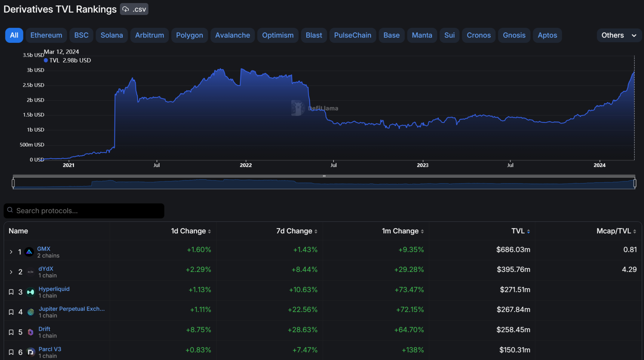Viewport: 644px width, 360px height.
Task: Click GMX Mcap/TVL value 0.81
Action: [630, 250]
